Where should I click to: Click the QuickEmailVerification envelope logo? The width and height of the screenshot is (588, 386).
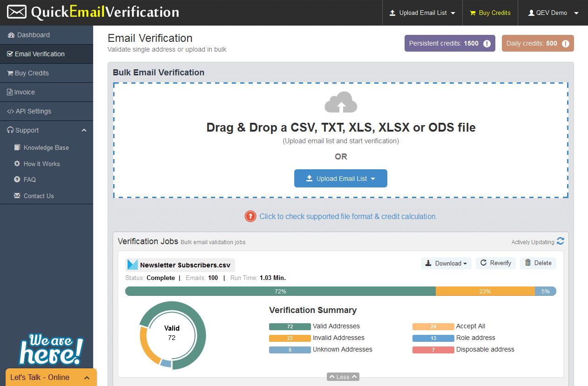17,12
